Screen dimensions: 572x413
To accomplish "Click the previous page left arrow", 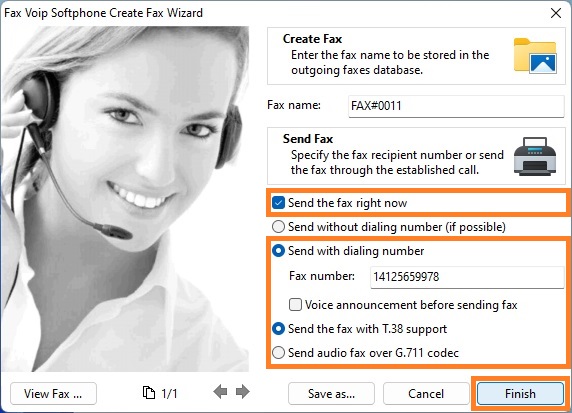I will coord(220,392).
